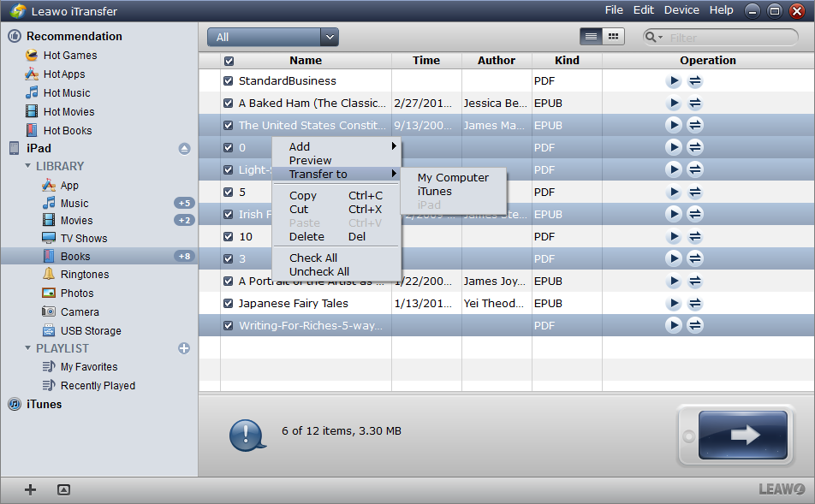The height and width of the screenshot is (504, 815).
Task: Sort by the Time column header
Action: pos(426,60)
